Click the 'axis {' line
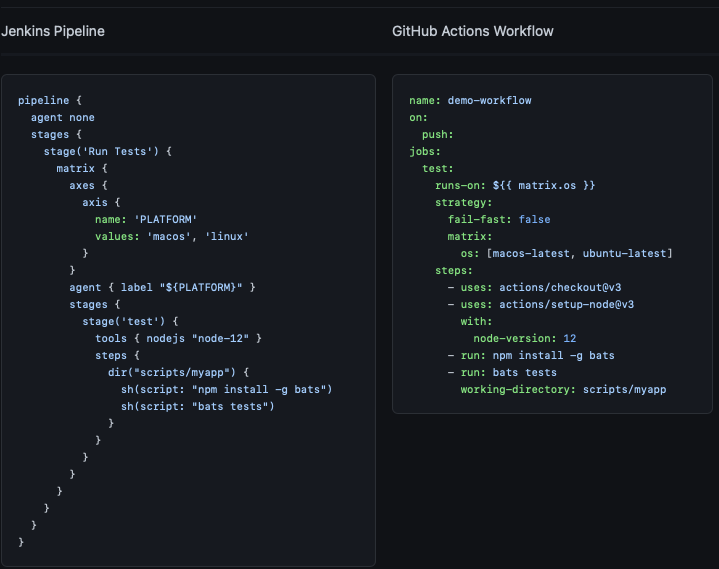The image size is (719, 569). pyautogui.click(x=101, y=202)
